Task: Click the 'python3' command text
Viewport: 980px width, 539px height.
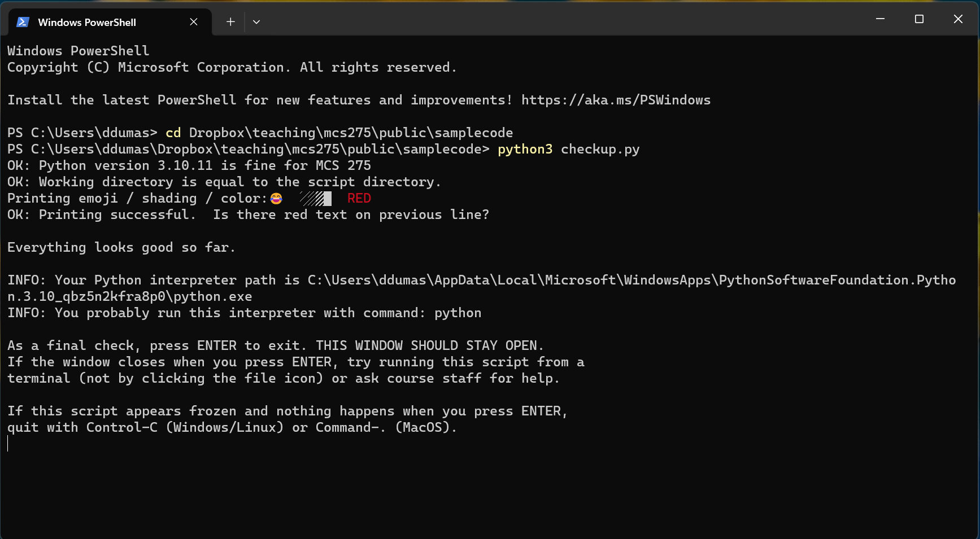Action: pos(525,149)
